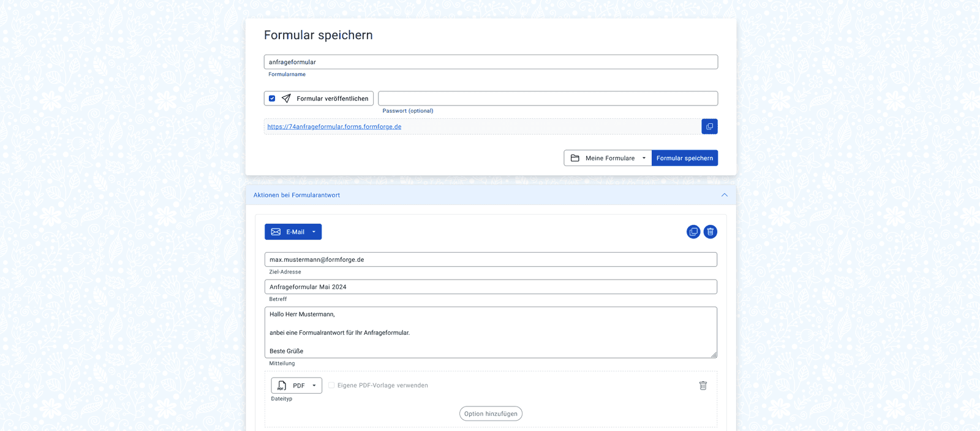Open the PDF Dateityp dropdown arrow

click(x=314, y=386)
